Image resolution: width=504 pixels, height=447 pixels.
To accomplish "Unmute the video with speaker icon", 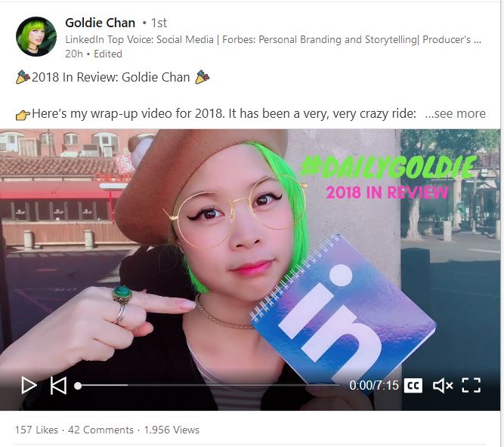I will 443,385.
